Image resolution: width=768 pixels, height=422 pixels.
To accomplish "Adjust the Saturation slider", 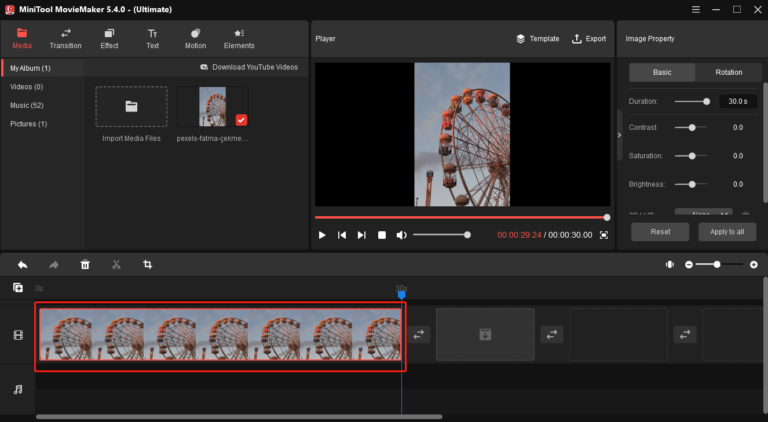I will pos(691,156).
